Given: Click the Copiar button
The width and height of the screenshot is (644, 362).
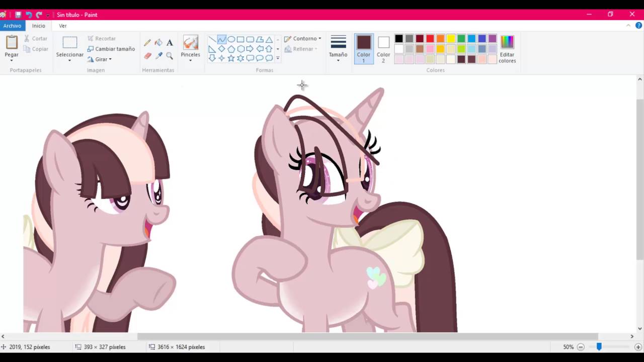Looking at the screenshot, I should pos(36,49).
